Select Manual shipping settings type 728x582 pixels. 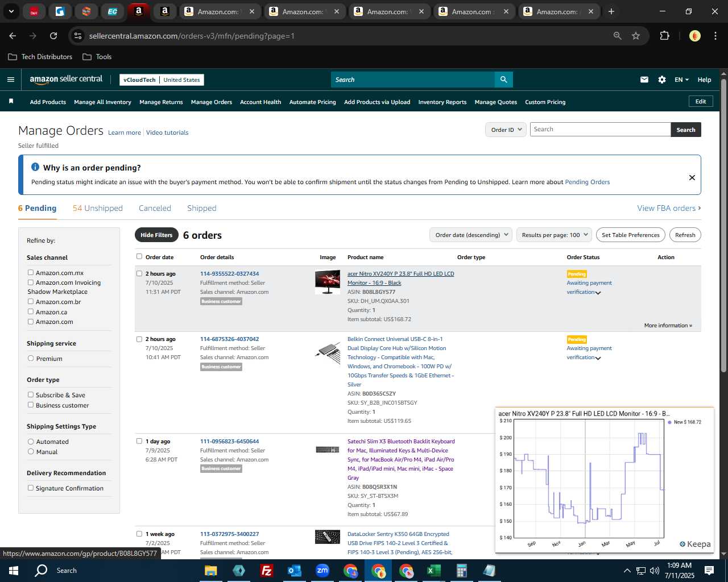[x=31, y=452]
